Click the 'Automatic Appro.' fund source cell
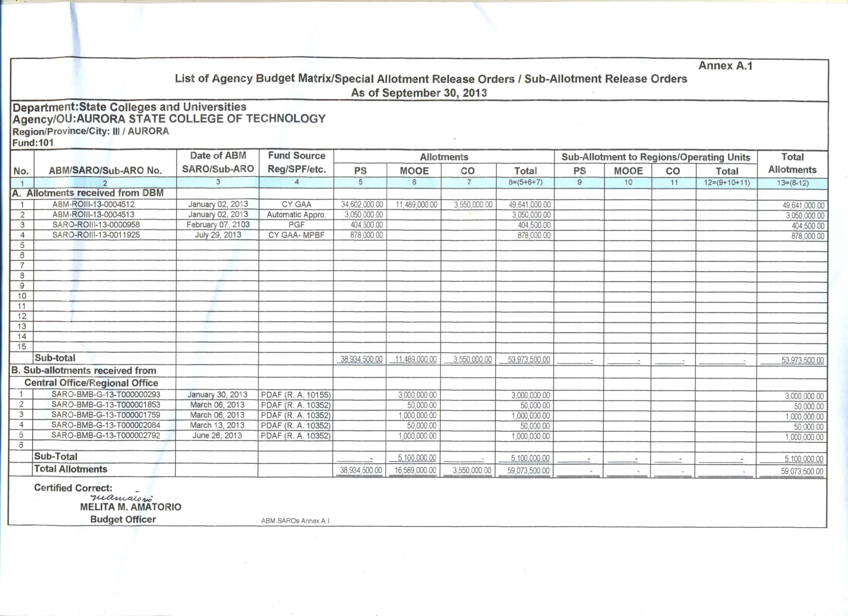848x616 pixels. [x=296, y=215]
